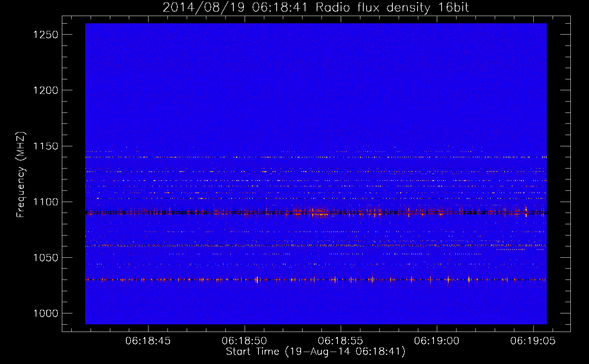Click the 06:18:50 time tick label
Screen dimensions: 589x364
tap(244, 341)
